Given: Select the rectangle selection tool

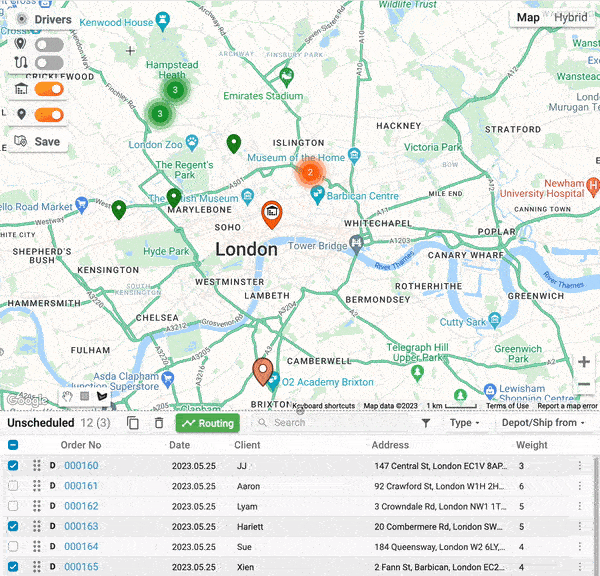Looking at the screenshot, I should coord(85,396).
